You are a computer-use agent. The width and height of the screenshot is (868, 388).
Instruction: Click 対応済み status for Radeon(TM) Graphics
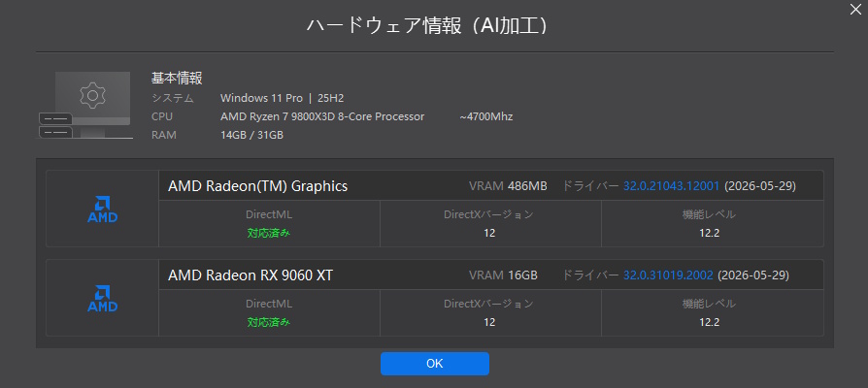pos(269,233)
